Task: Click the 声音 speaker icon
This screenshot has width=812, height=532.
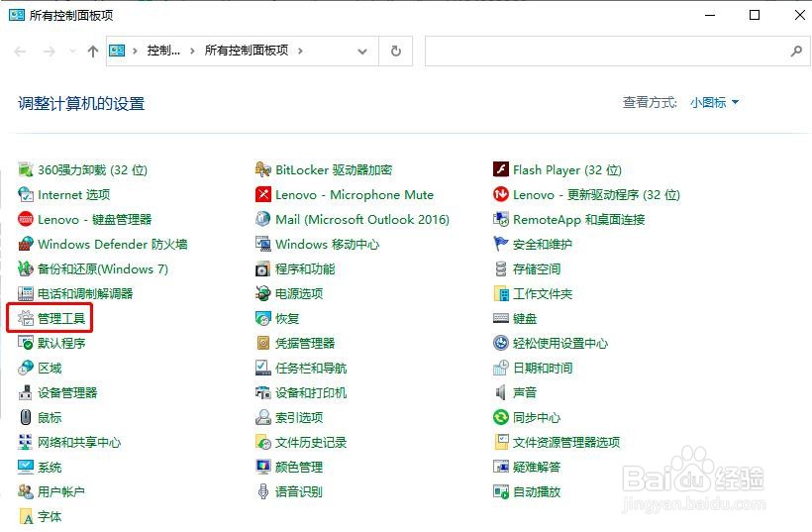Action: pyautogui.click(x=501, y=392)
